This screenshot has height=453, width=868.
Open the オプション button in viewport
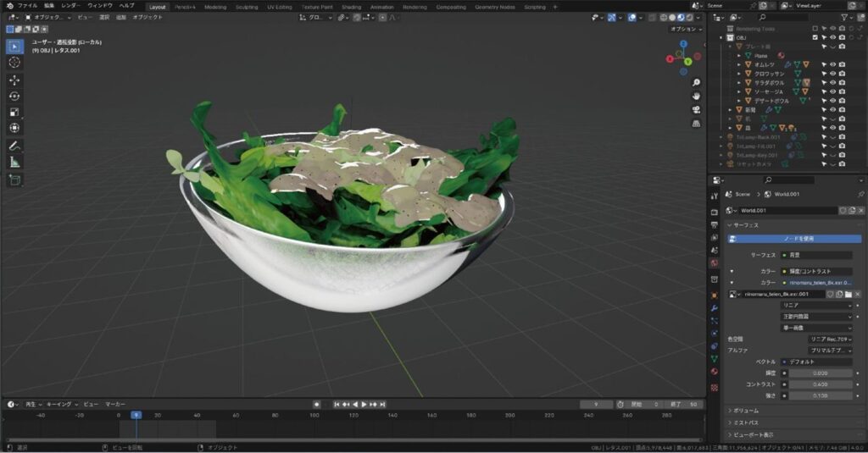coord(686,30)
